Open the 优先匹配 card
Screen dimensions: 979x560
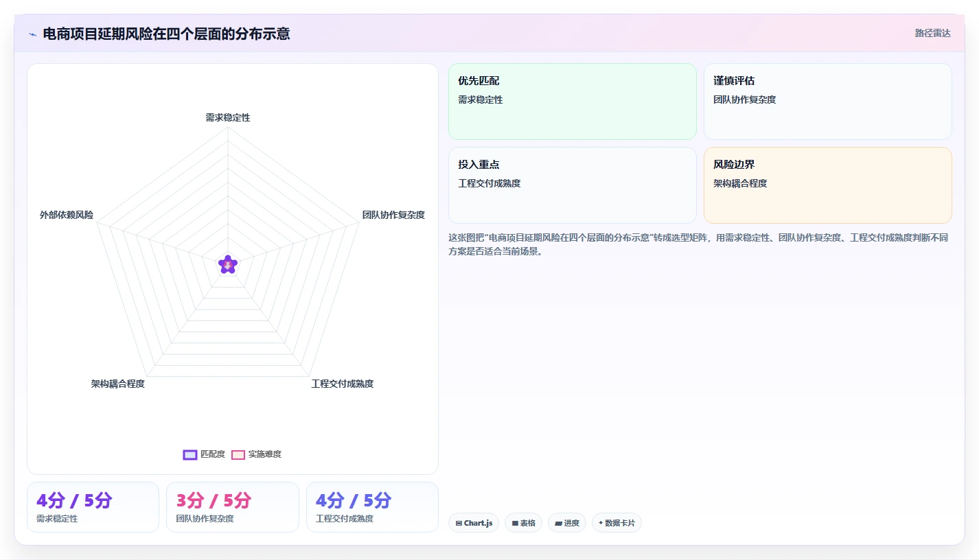coord(573,102)
